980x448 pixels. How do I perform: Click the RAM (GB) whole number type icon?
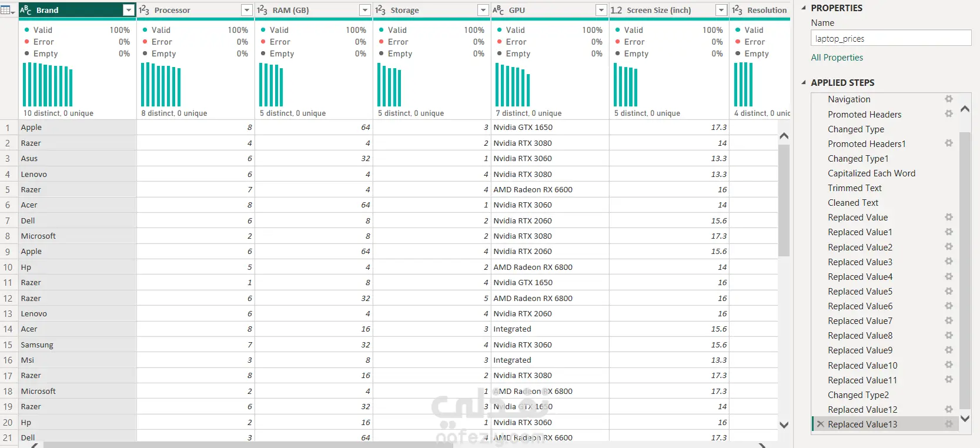[262, 10]
